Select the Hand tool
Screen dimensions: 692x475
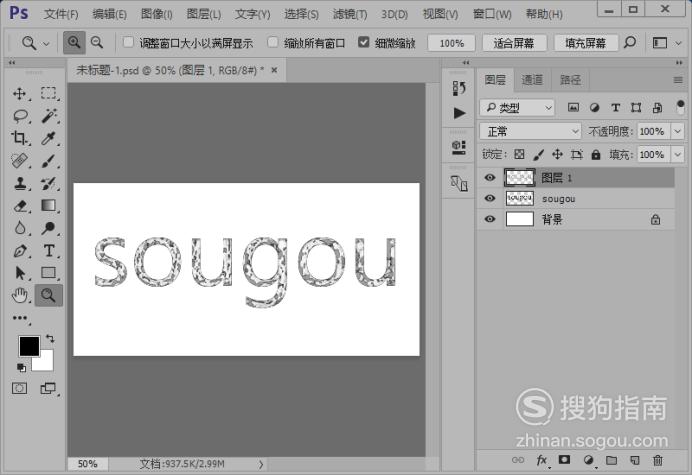[19, 295]
